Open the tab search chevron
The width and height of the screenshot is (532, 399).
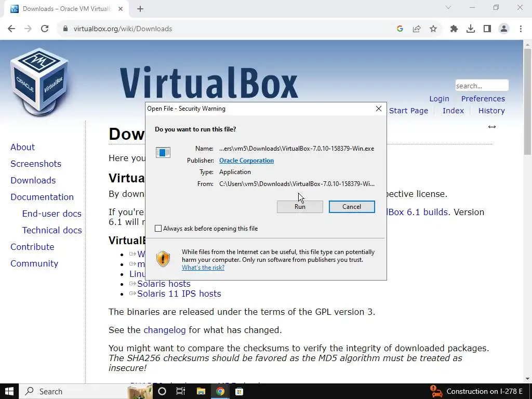click(448, 7)
